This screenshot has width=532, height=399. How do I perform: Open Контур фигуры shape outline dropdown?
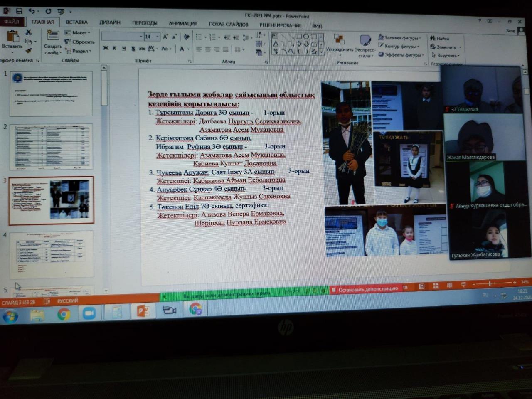(399, 46)
